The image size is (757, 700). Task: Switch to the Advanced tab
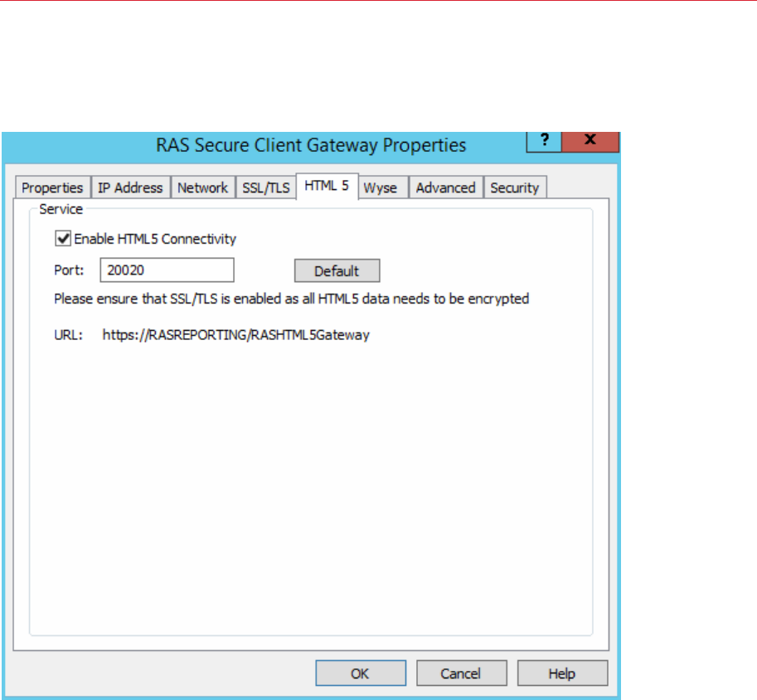pyautogui.click(x=445, y=187)
